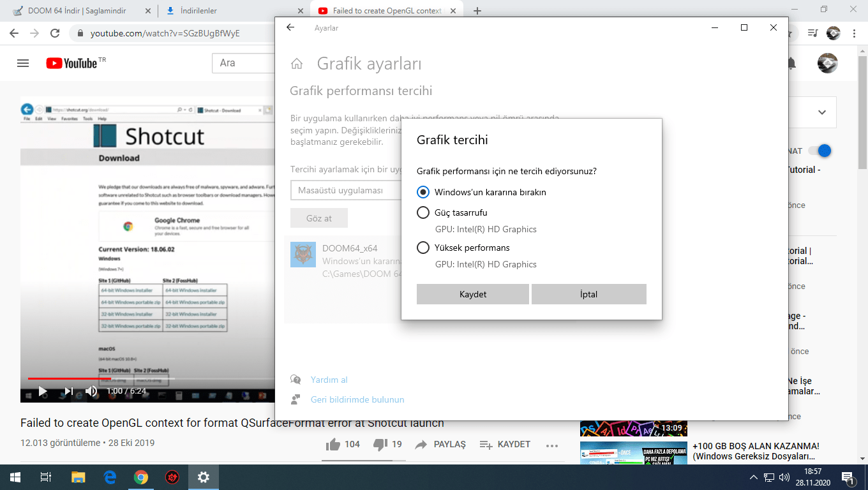The image size is (868, 490).
Task: Switch to the DOOM 64 İndir tab
Action: [81, 11]
